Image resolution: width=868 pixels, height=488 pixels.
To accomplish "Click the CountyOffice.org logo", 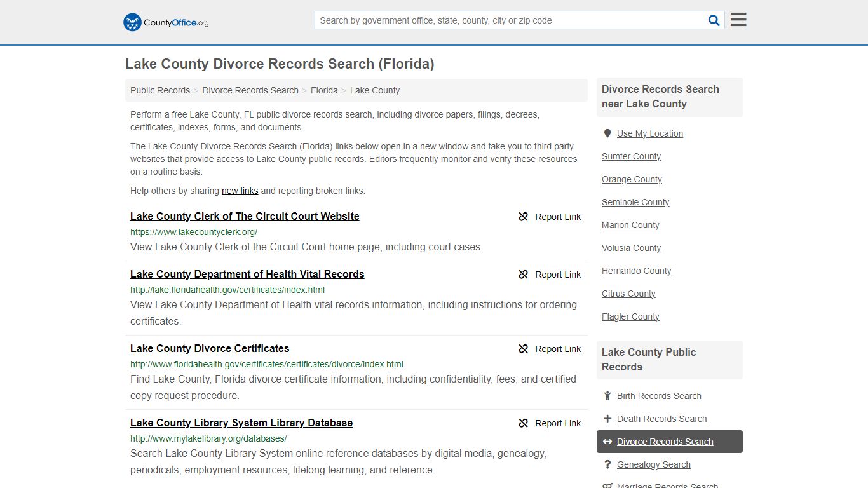I will click(166, 22).
